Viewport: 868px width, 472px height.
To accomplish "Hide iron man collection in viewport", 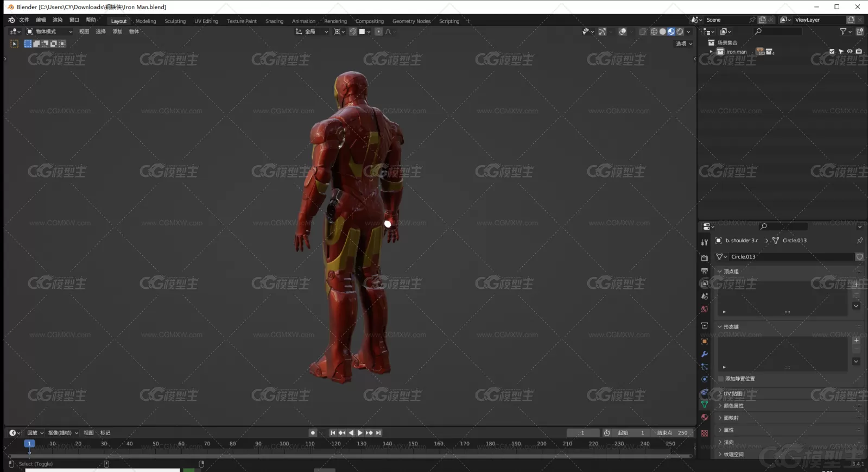I will click(x=850, y=52).
